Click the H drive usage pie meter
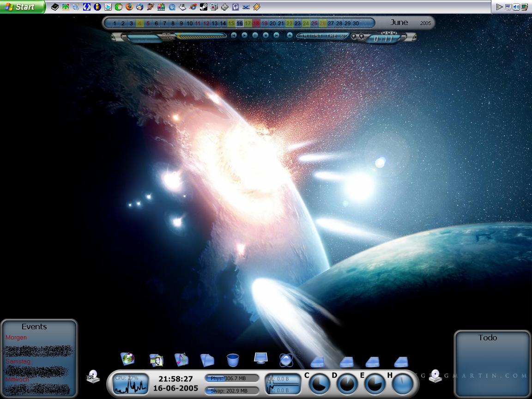 tap(403, 384)
